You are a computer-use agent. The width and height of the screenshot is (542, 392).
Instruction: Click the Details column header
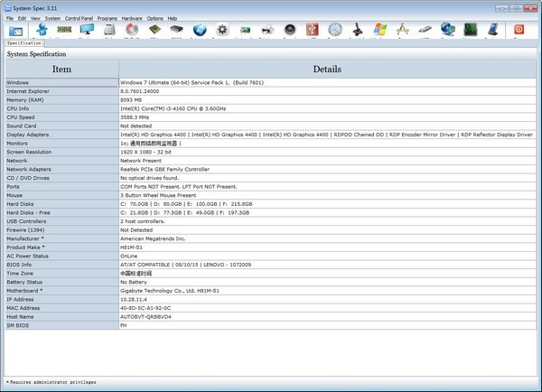tap(326, 69)
